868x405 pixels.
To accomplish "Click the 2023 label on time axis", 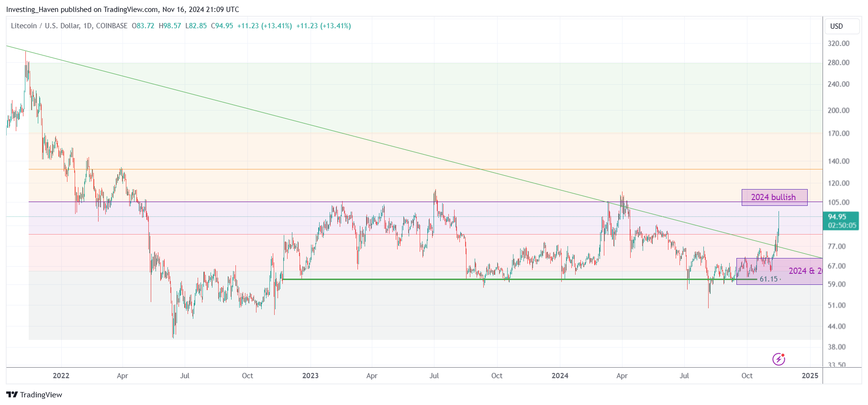I will click(311, 376).
